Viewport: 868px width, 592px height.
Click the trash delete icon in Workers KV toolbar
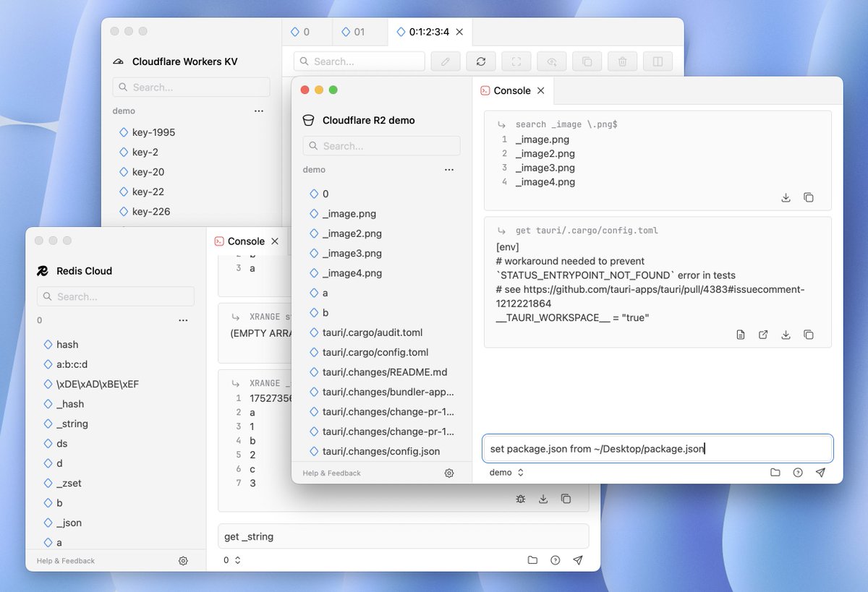tap(622, 61)
